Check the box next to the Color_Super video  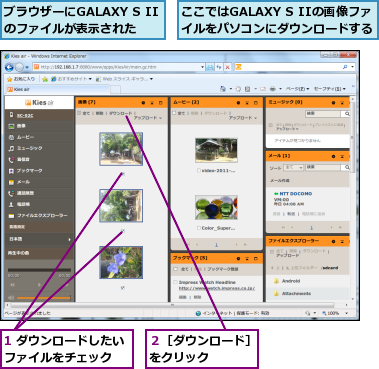coord(199,228)
